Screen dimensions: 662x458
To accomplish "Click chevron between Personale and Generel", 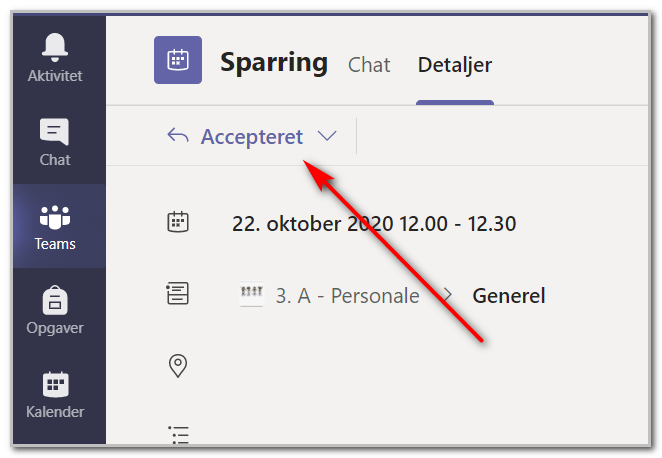I will pos(448,295).
